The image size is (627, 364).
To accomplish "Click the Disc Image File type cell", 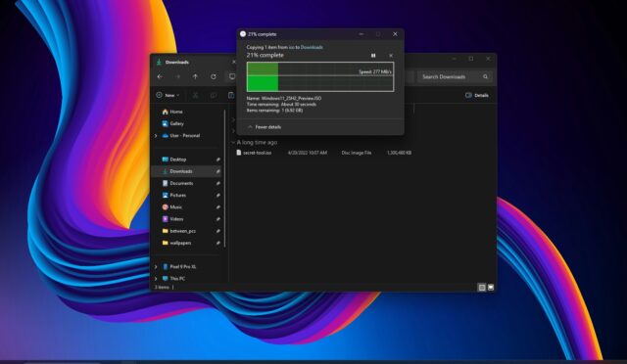I will tap(357, 153).
